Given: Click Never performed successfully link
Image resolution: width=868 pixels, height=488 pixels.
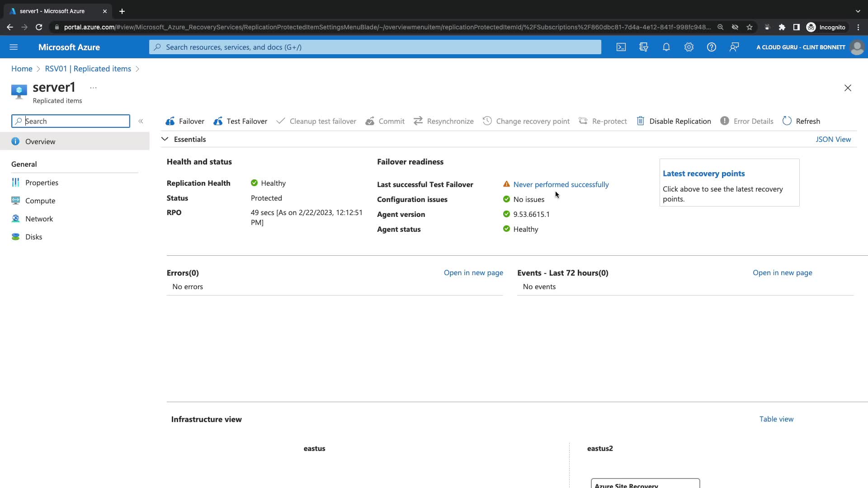Looking at the screenshot, I should (x=561, y=184).
